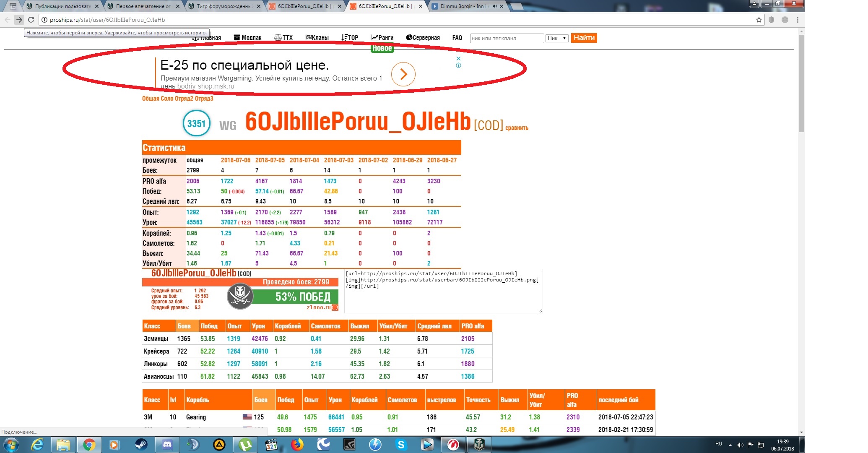Image resolution: width=868 pixels, height=453 pixels.
Task: Open the Wargaming Game Center taskbar icon
Action: [x=453, y=445]
